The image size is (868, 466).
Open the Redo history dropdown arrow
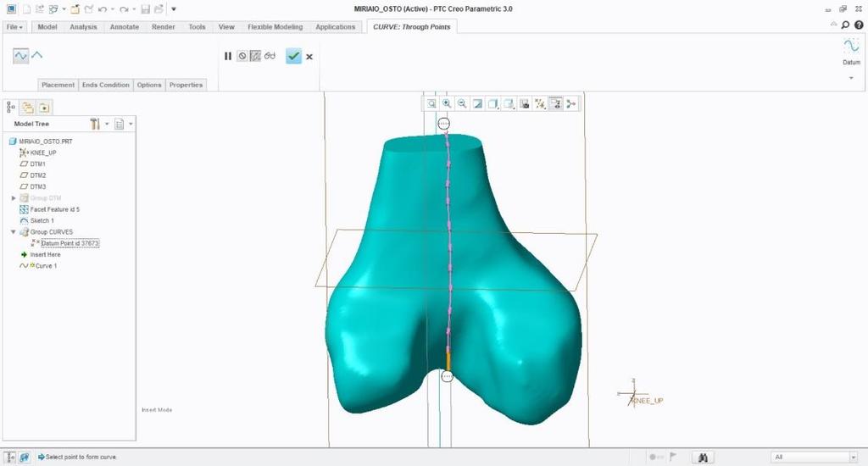[x=134, y=9]
